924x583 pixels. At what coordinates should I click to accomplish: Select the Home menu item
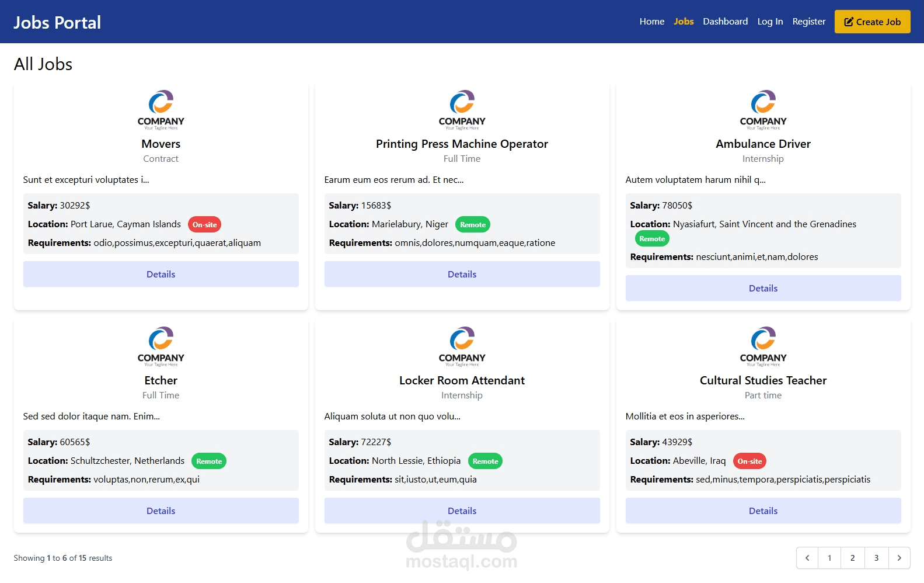652,22
